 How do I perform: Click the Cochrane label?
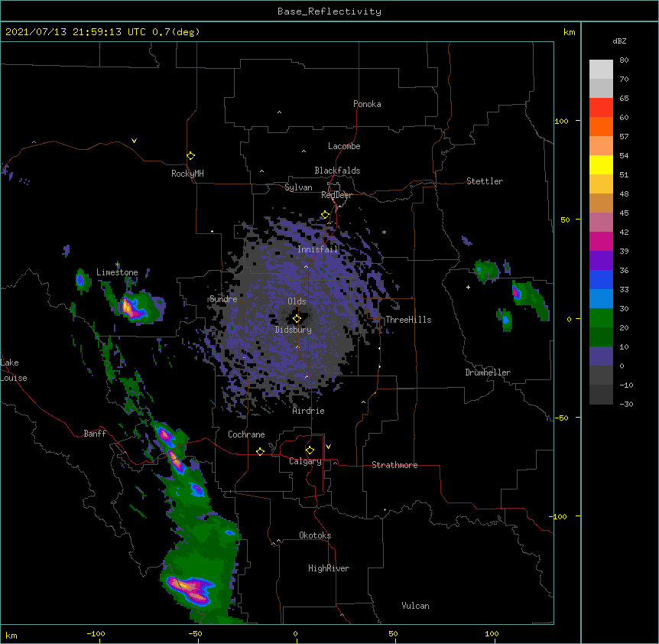click(x=246, y=434)
